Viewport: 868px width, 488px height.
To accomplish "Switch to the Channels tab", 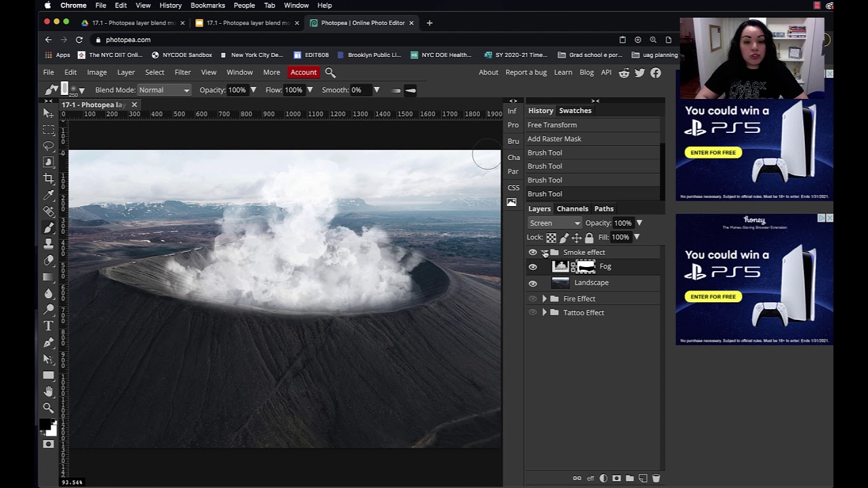I will pos(572,209).
